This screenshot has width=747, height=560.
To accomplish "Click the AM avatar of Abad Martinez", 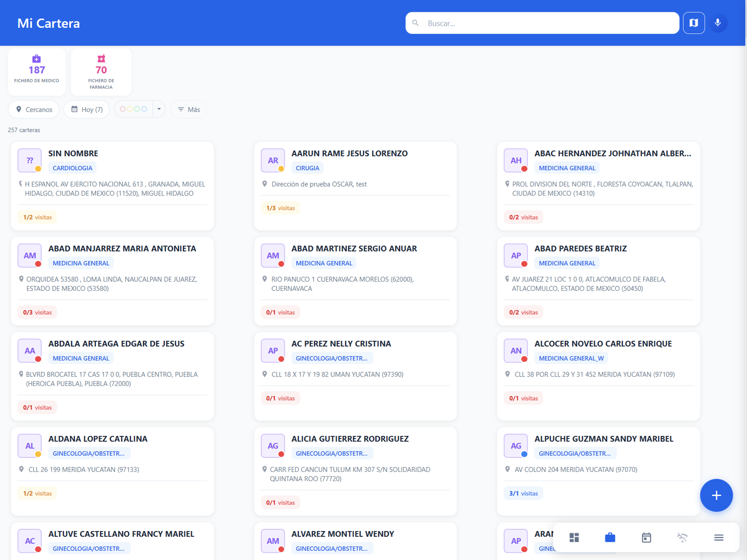I will click(x=273, y=256).
